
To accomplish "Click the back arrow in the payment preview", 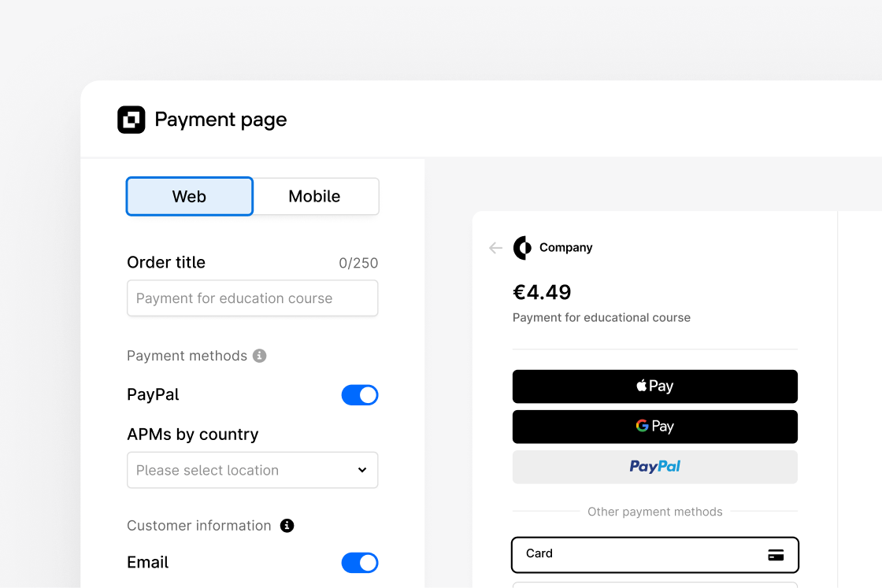I will [x=495, y=247].
